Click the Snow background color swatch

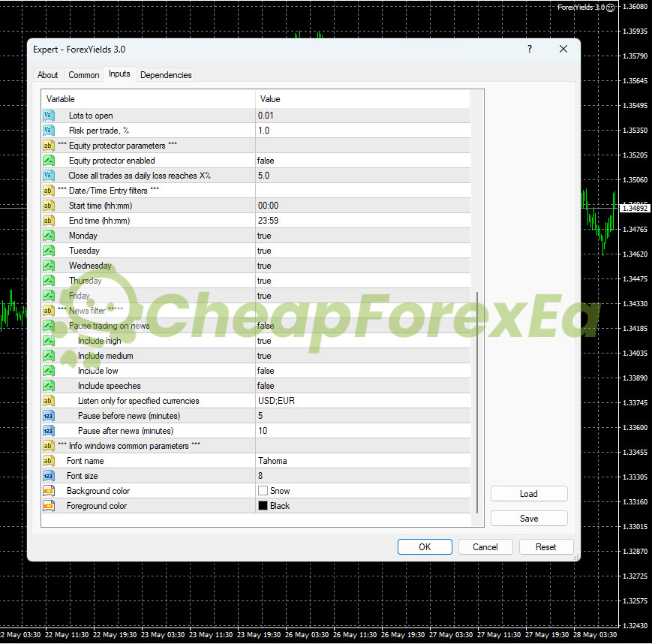point(263,491)
